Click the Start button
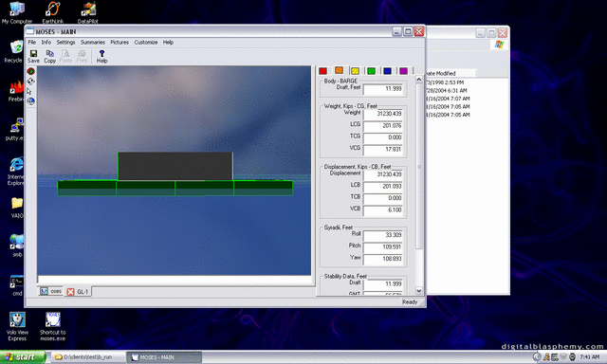The height and width of the screenshot is (364, 607). (x=22, y=357)
